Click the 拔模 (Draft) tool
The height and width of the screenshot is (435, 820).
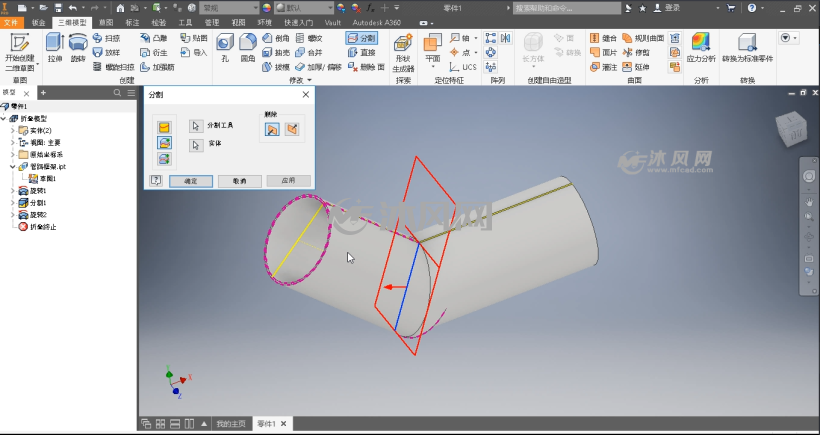tap(276, 67)
